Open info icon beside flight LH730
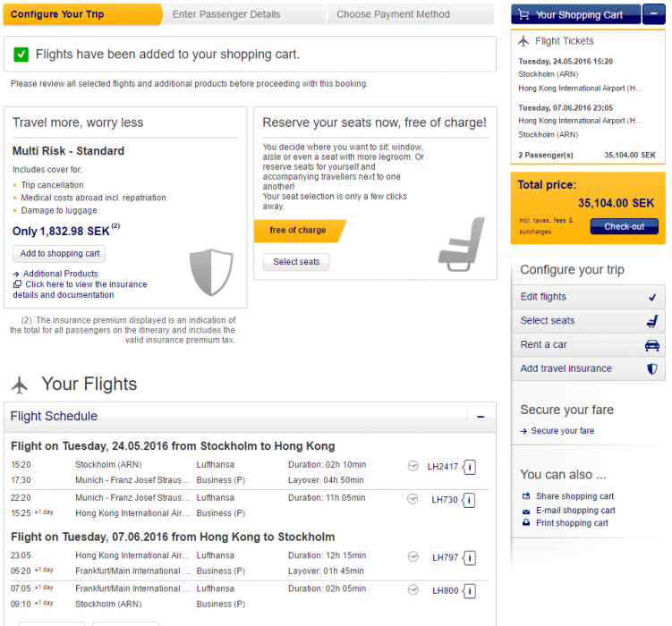The width and height of the screenshot is (672, 626). [x=470, y=500]
